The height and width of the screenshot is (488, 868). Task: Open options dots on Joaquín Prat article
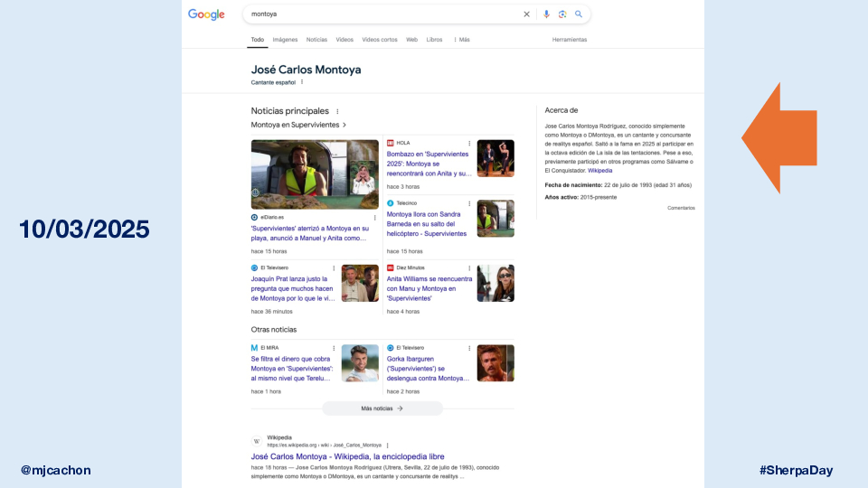334,267
